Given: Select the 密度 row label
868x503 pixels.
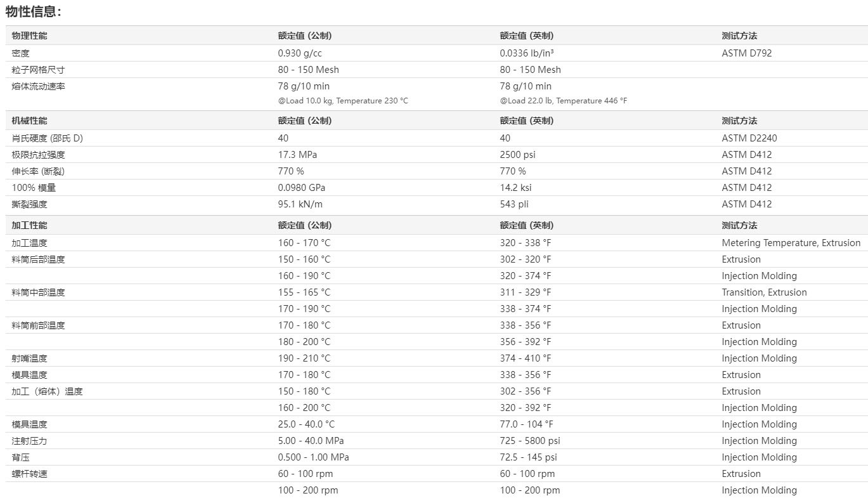Looking at the screenshot, I should (x=20, y=53).
